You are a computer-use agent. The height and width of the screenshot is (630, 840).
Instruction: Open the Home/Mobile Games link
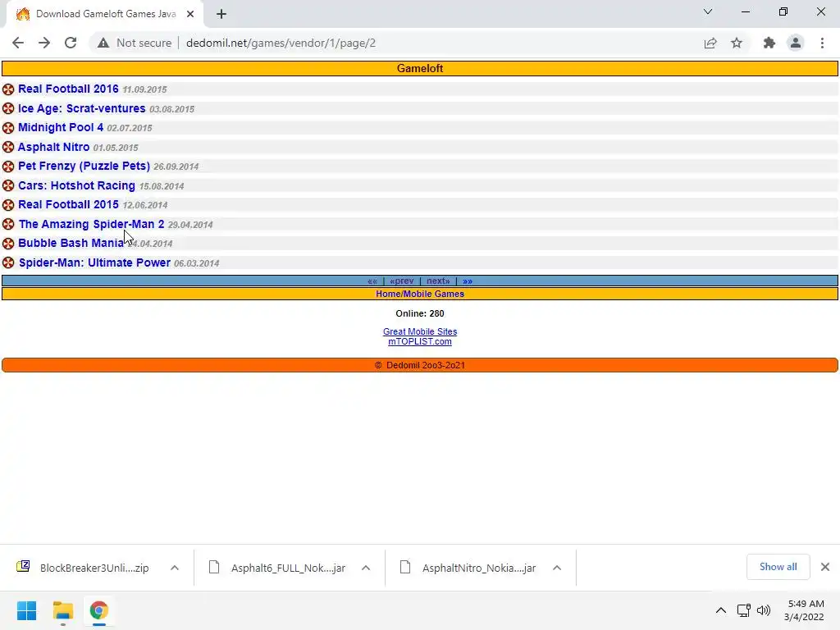tap(420, 294)
